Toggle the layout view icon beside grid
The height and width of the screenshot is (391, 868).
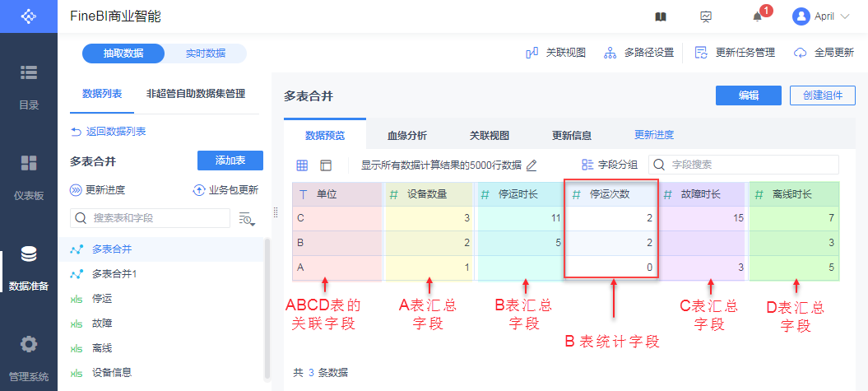coord(326,165)
